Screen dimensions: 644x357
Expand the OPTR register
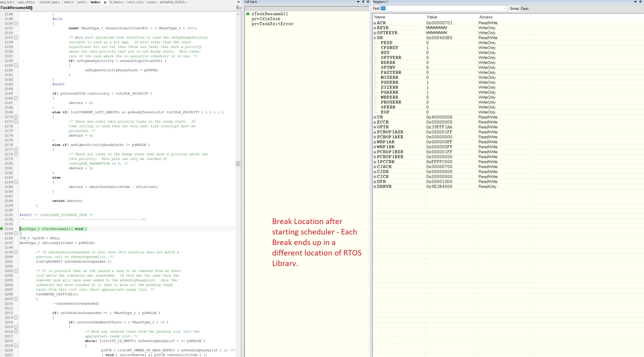click(375, 127)
